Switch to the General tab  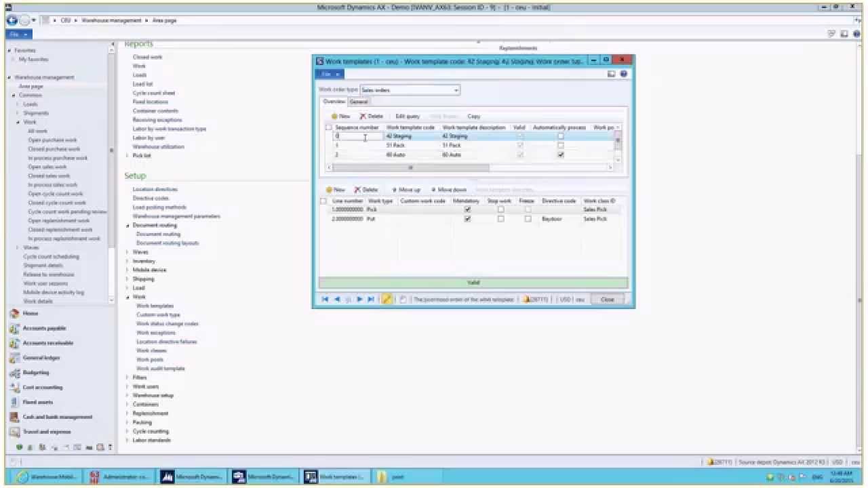click(358, 102)
